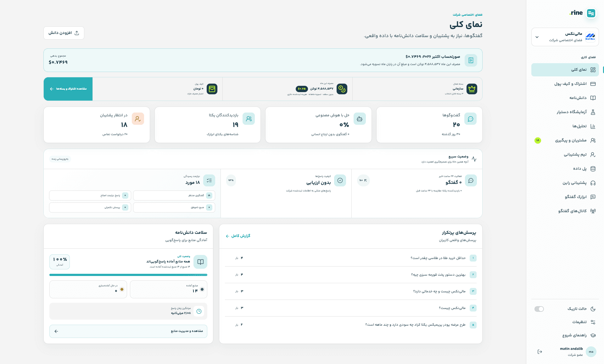The image size is (604, 364).
Task: Click the راهنمای شروع graduation cap icon
Action: (x=593, y=335)
